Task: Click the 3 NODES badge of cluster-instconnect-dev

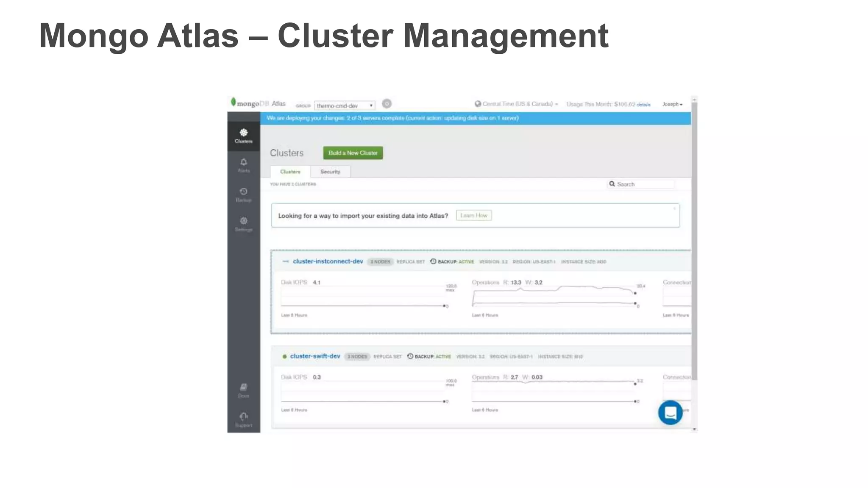Action: pyautogui.click(x=380, y=262)
